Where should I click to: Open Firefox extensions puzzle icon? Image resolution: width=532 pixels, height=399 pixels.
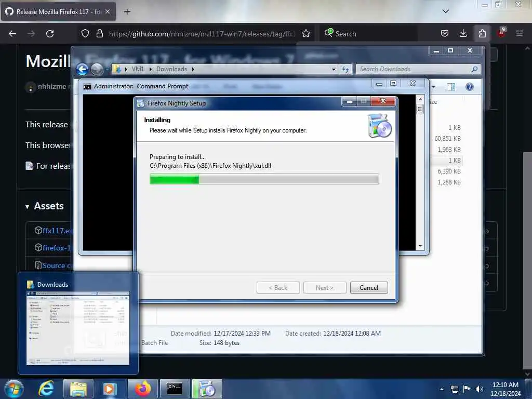482,34
